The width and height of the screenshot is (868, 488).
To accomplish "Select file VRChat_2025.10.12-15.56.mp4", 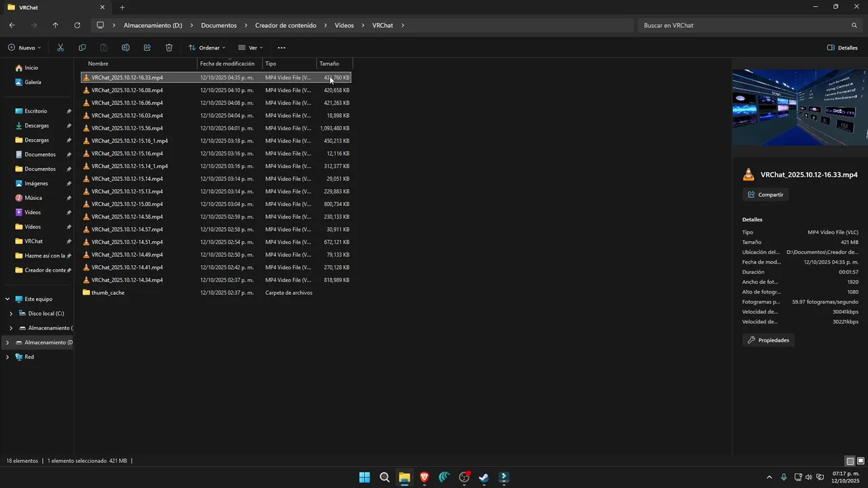I will (x=216, y=128).
